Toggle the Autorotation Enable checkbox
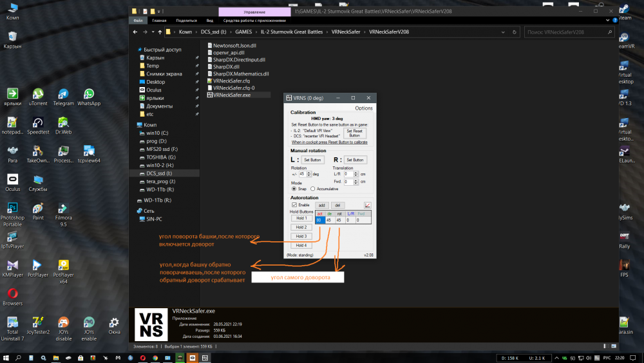This screenshot has width=644, height=363. click(294, 205)
